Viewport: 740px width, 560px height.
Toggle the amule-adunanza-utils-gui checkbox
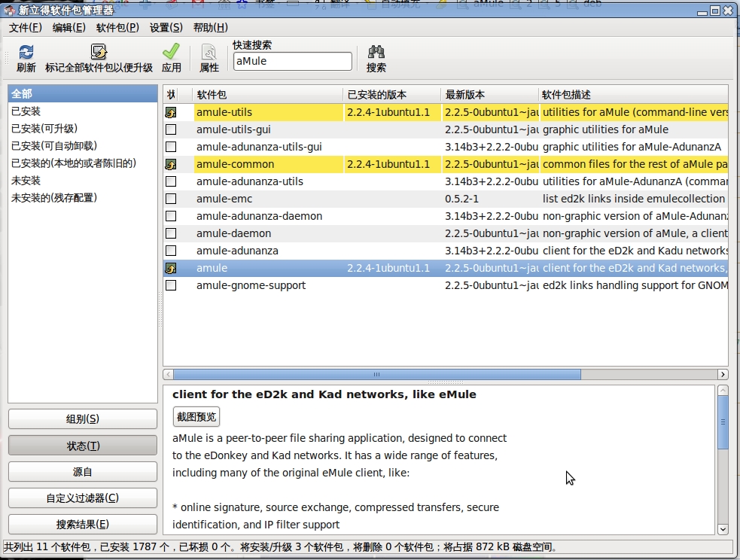tap(171, 147)
